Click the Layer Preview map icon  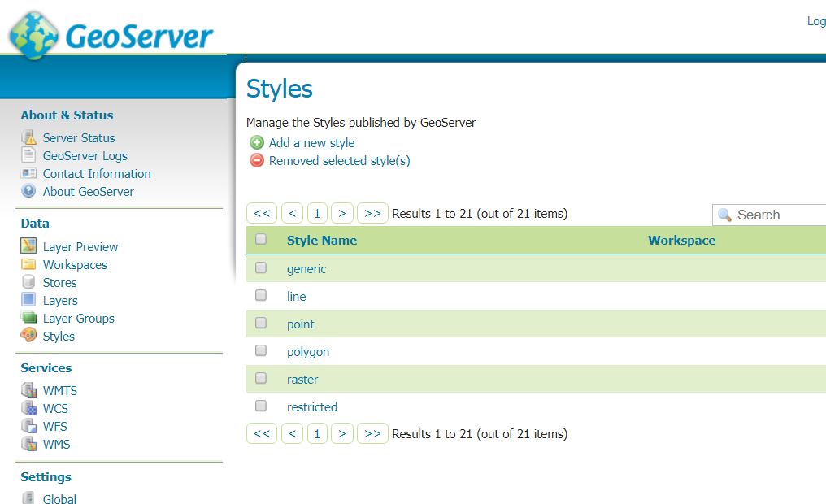28,245
